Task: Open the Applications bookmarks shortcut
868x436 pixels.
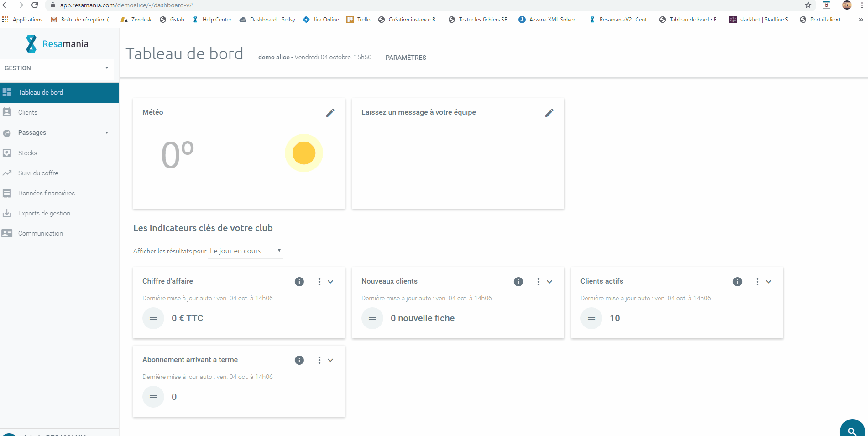Action: click(22, 20)
